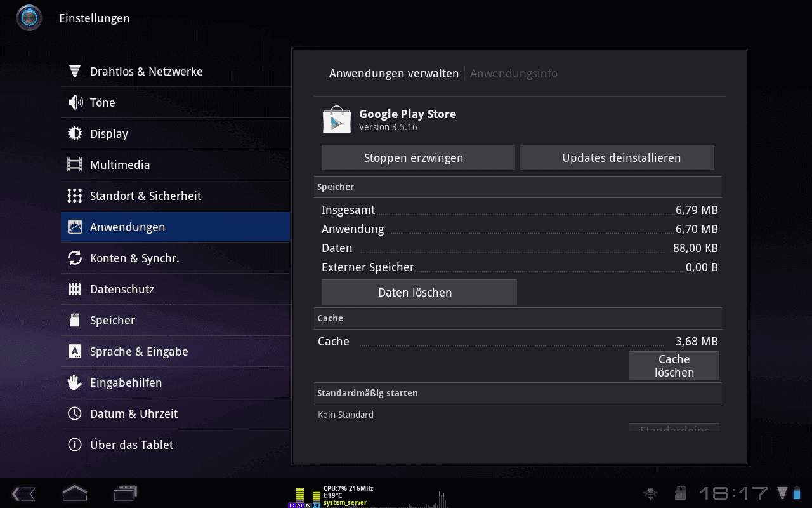Open Sprache & Eingabe settings

click(176, 351)
